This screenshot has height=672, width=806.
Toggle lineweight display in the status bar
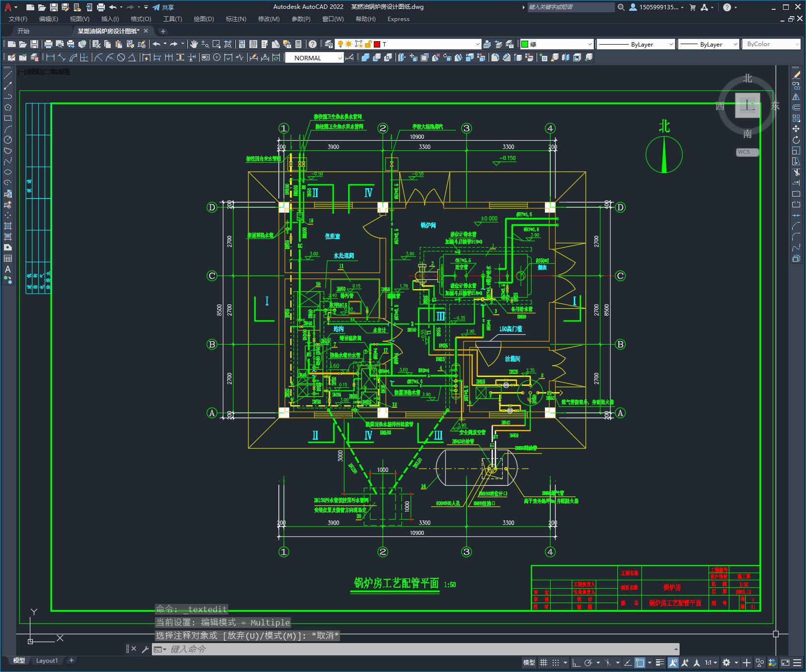pos(660,663)
